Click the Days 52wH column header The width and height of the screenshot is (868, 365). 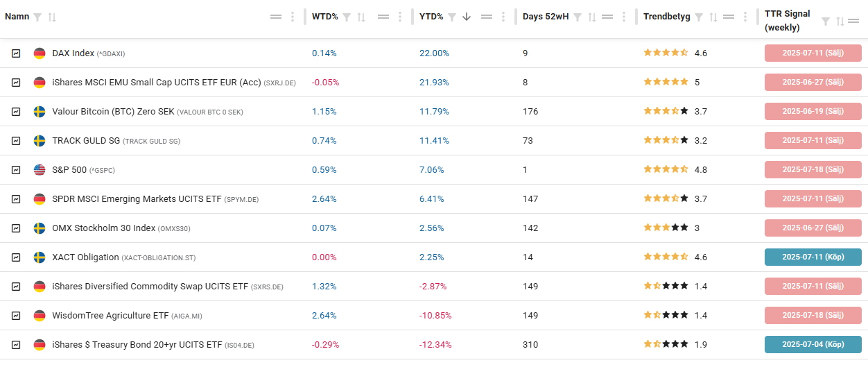(x=545, y=17)
